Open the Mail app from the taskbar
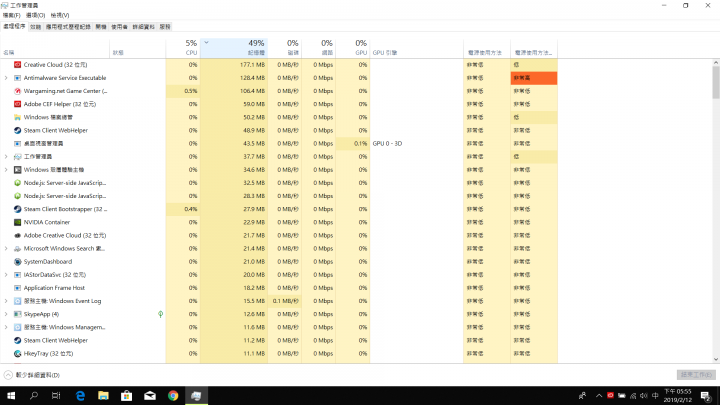 click(150, 395)
